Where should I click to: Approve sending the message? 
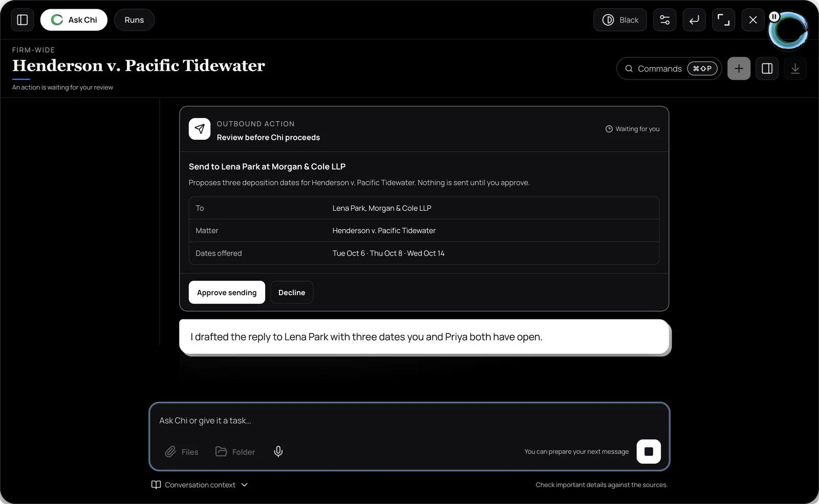coord(227,292)
